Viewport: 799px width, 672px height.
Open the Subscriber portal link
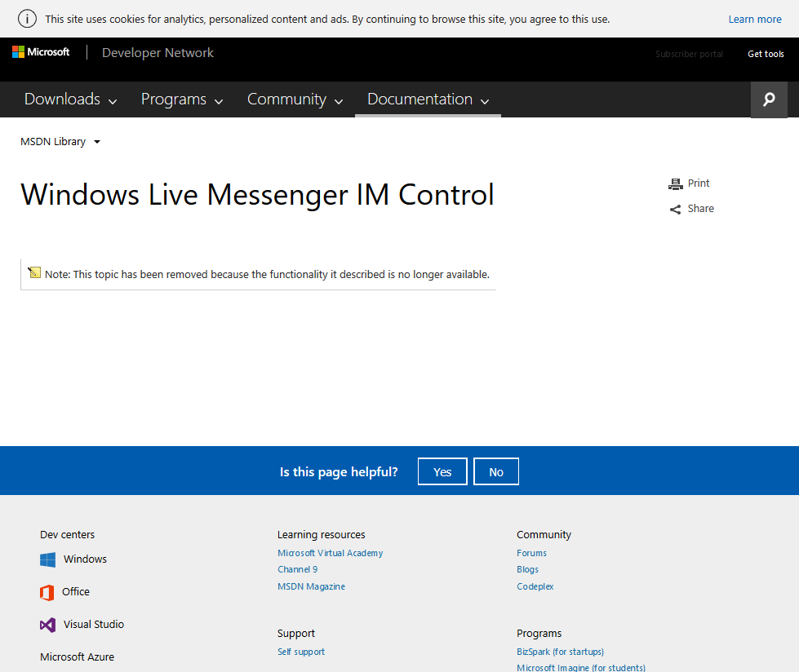[x=689, y=54]
